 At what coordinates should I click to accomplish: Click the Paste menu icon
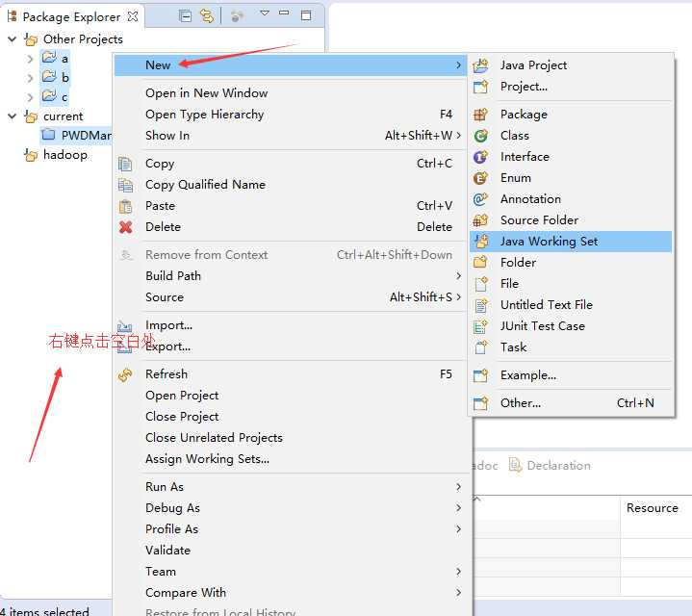[x=125, y=206]
